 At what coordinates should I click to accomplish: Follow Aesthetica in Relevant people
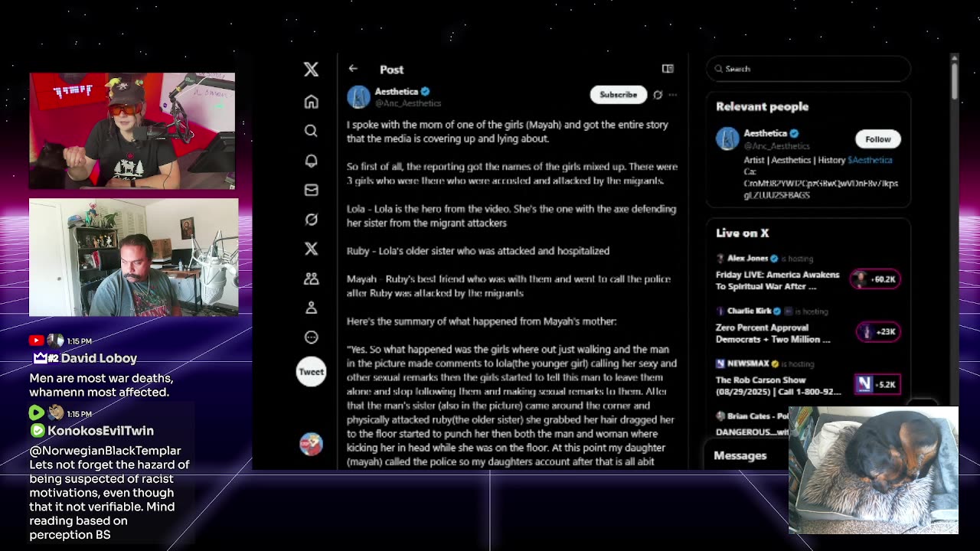coord(878,139)
